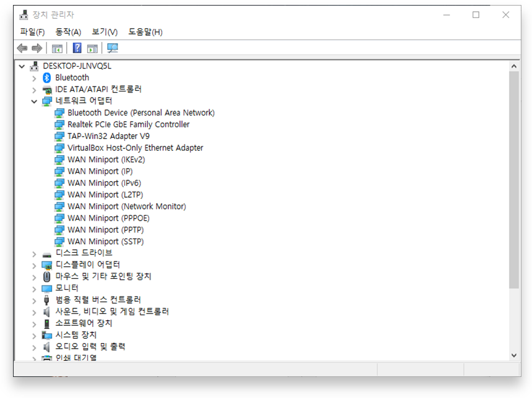Click the IDE ATA/ATAPI controller icon
532x398 pixels.
(x=47, y=90)
